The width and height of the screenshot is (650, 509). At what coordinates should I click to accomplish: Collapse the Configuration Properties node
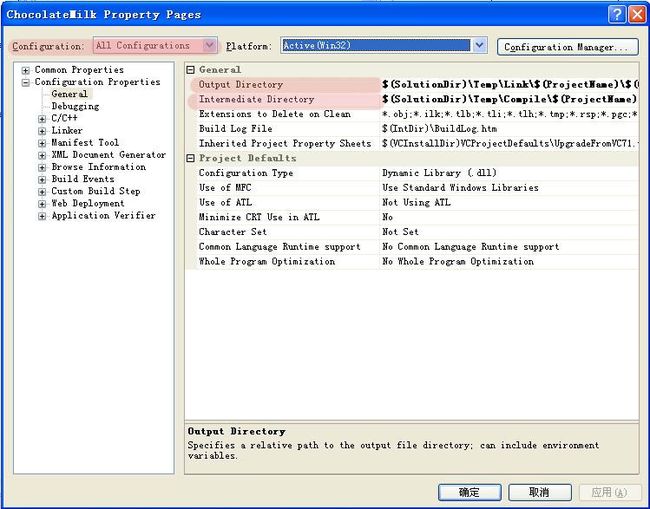[x=25, y=82]
